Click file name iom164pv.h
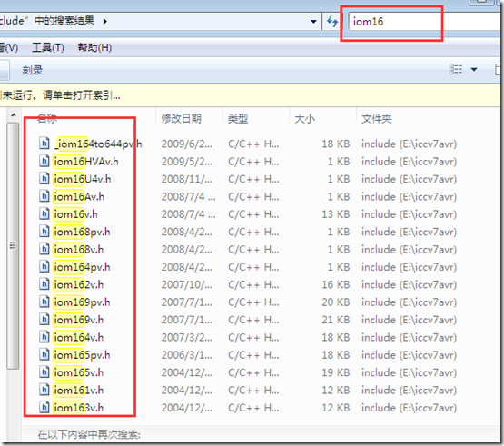The width and height of the screenshot is (504, 446). (x=82, y=267)
